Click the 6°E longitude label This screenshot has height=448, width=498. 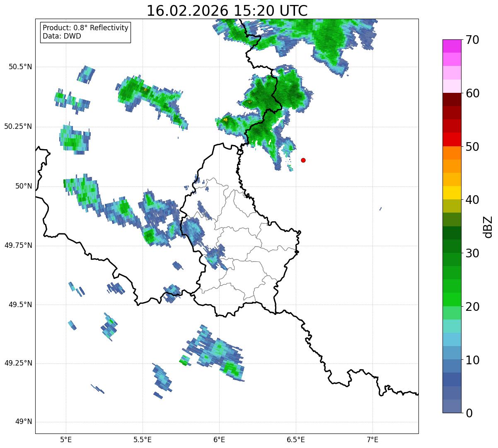219,439
